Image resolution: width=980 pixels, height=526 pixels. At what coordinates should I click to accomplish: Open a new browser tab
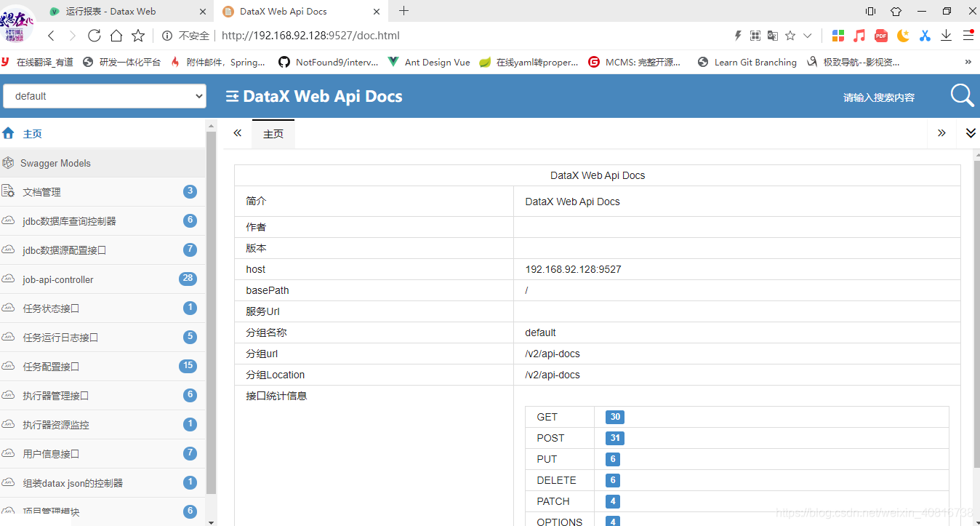(404, 11)
